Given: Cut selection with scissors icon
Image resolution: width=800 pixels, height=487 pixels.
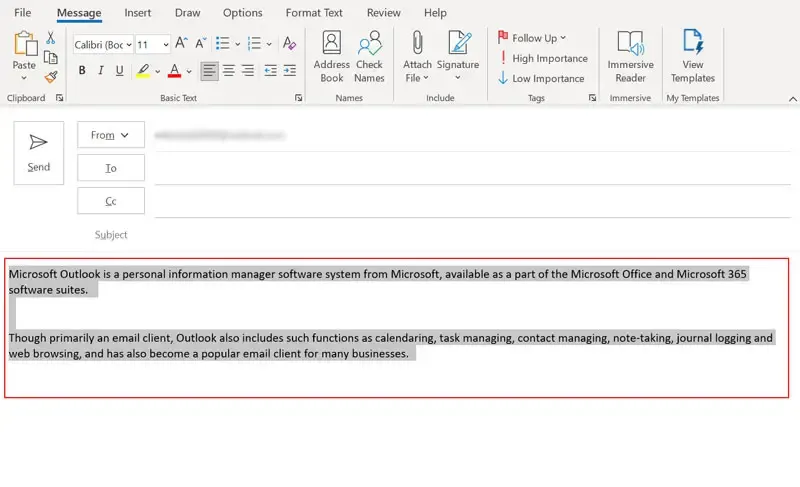Looking at the screenshot, I should [x=51, y=37].
